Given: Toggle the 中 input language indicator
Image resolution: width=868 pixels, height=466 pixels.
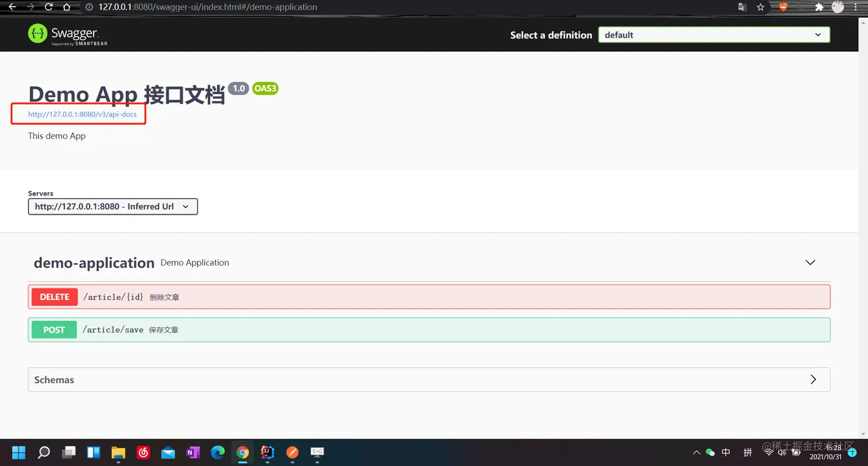Looking at the screenshot, I should click(726, 452).
